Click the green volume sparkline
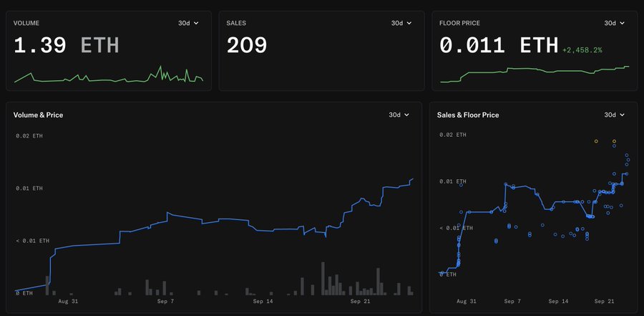The width and height of the screenshot is (644, 316). [109, 75]
